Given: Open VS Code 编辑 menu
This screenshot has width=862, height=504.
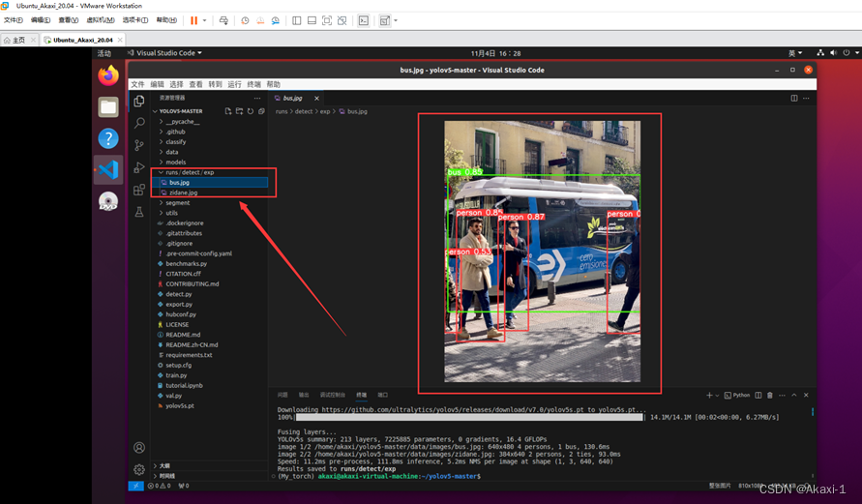Looking at the screenshot, I should 158,84.
